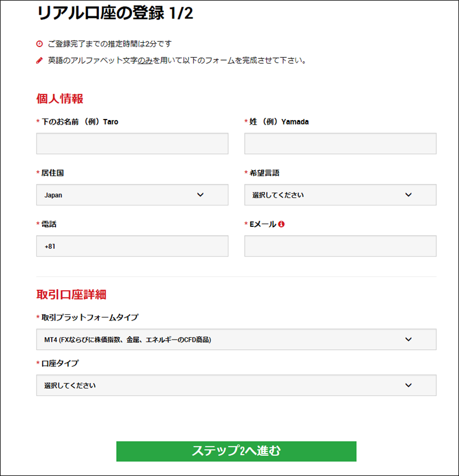Focus the 下のお名前 first name field
459x476 pixels.
click(132, 143)
